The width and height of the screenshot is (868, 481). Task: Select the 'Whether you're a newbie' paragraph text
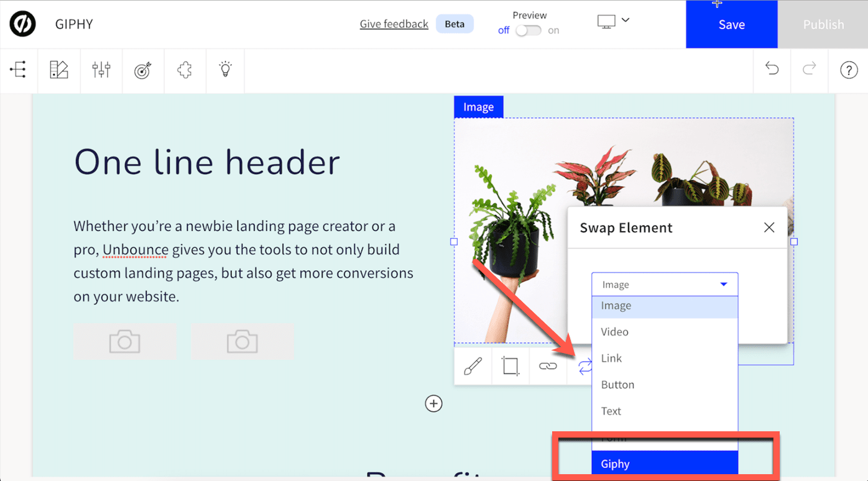[243, 261]
